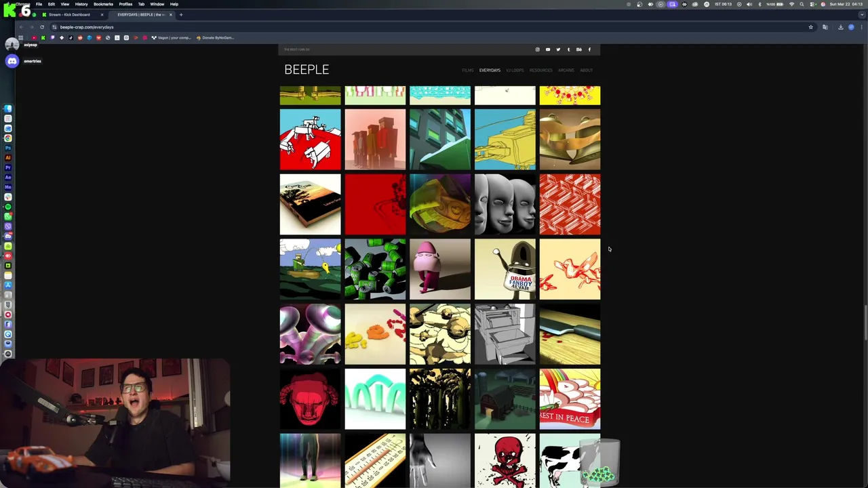
Task: Open Chrome from the dock
Action: (8, 138)
